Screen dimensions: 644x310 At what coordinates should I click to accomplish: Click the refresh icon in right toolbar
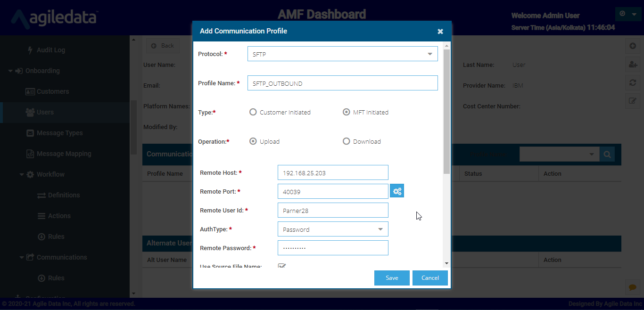633,82
